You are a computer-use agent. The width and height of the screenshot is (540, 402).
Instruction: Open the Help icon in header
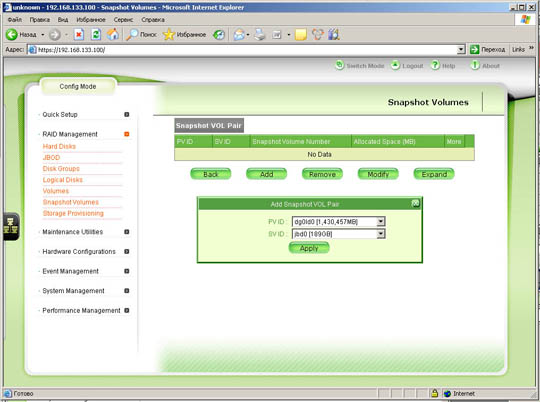[x=436, y=65]
